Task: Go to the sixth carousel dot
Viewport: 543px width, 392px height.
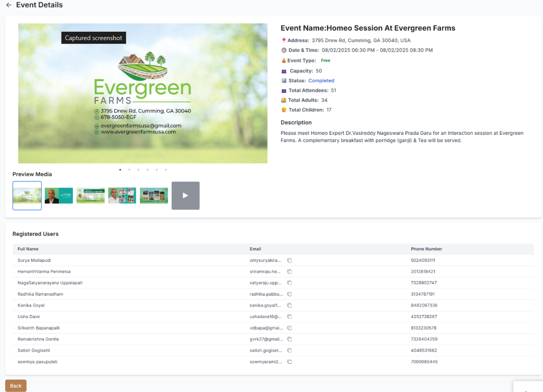Action: click(166, 170)
